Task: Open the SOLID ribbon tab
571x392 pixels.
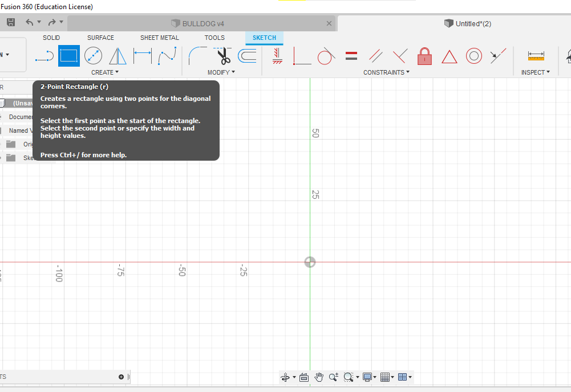Action: click(51, 38)
